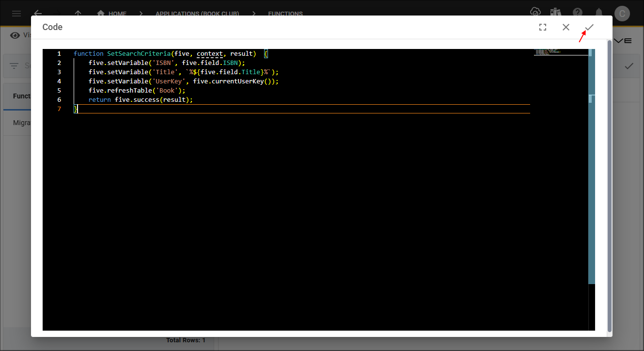Click the code minimap preview
This screenshot has height=351, width=644.
point(561,52)
